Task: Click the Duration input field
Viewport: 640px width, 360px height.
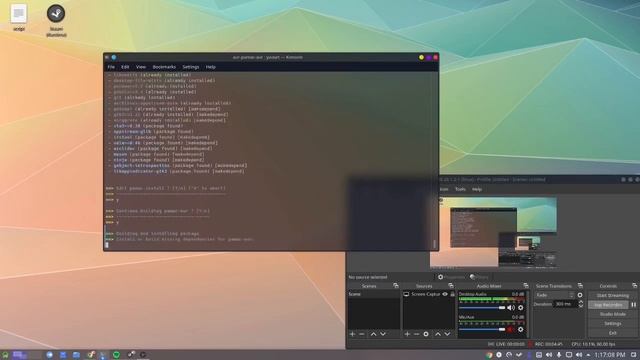Action: (x=565, y=304)
